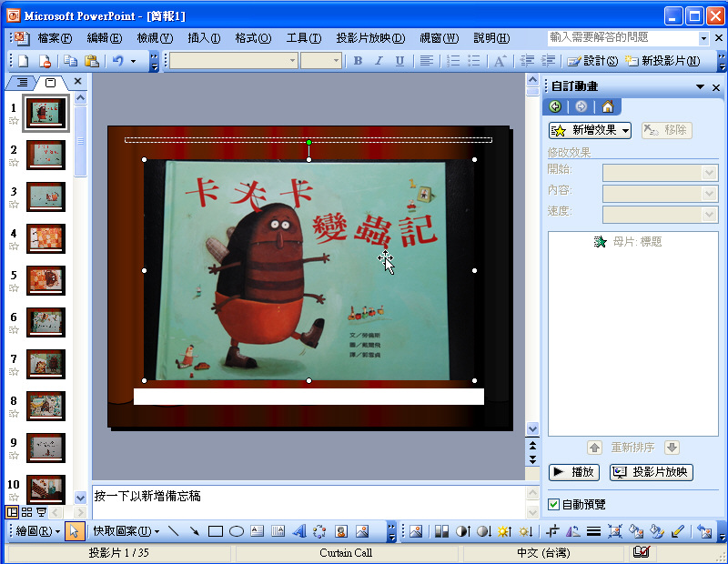728x564 pixels.
Task: Open the 插入 menu
Action: (x=204, y=38)
